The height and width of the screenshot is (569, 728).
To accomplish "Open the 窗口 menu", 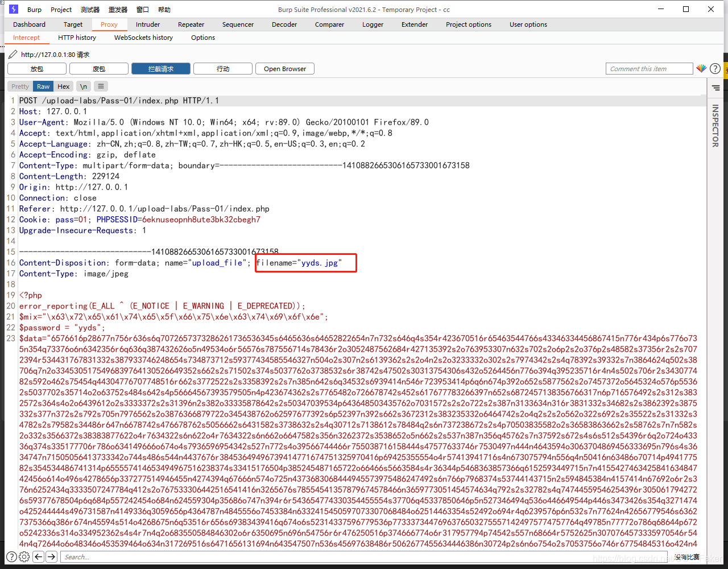I will (x=143, y=10).
